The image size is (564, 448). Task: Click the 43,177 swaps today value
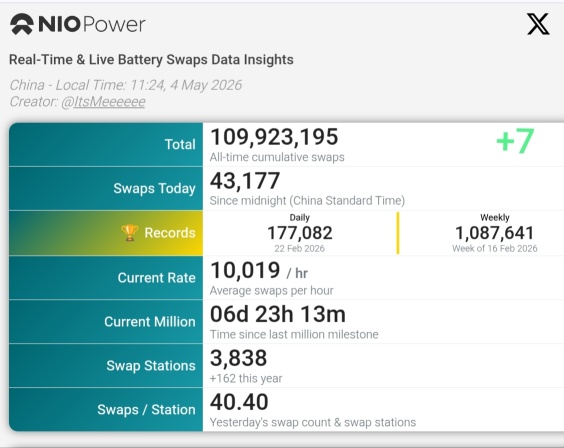[x=245, y=180]
